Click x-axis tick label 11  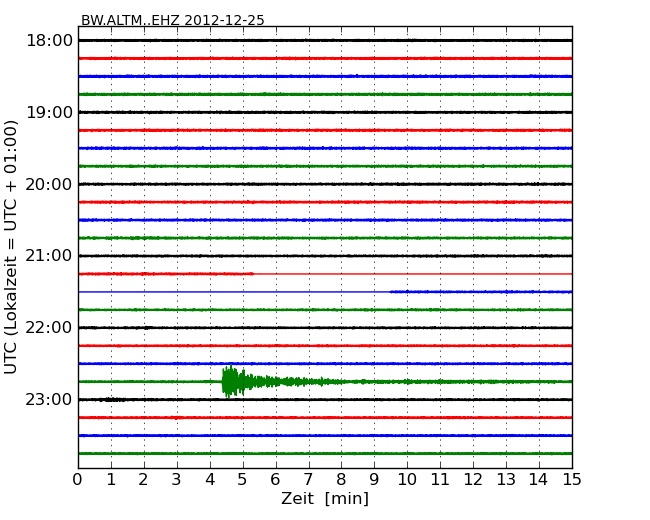pyautogui.click(x=440, y=479)
